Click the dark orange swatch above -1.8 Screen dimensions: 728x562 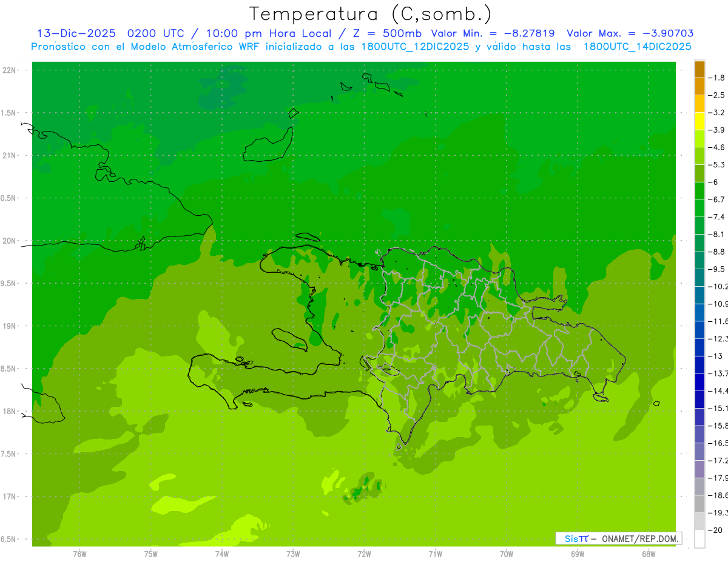(700, 69)
